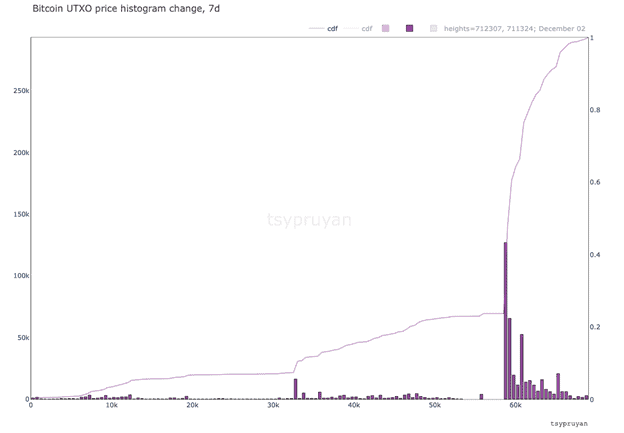Click the 100k label on the y-axis
The height and width of the screenshot is (433, 624).
tap(21, 276)
